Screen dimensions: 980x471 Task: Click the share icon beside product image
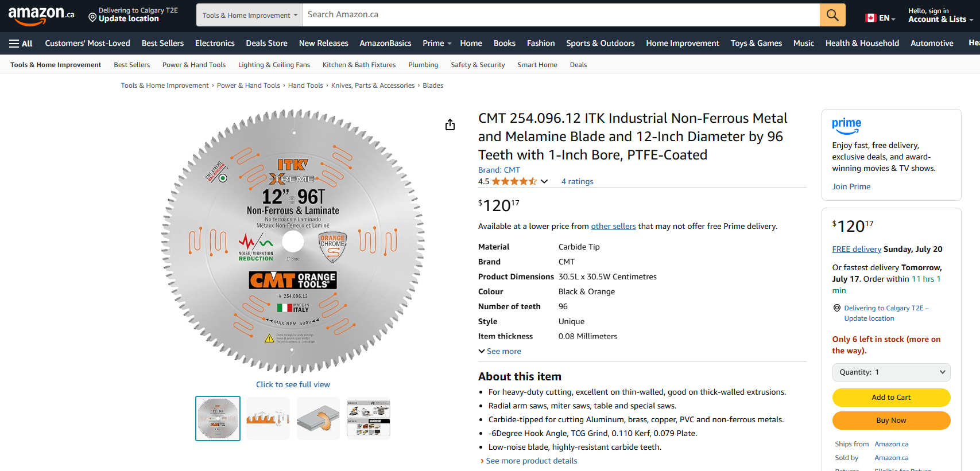(x=450, y=124)
